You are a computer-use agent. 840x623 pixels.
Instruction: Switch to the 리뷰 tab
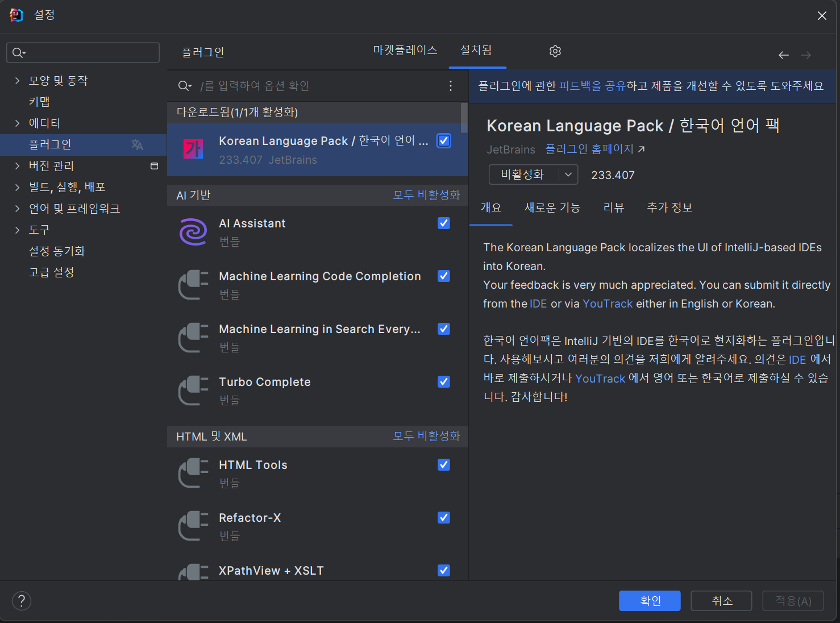click(614, 207)
